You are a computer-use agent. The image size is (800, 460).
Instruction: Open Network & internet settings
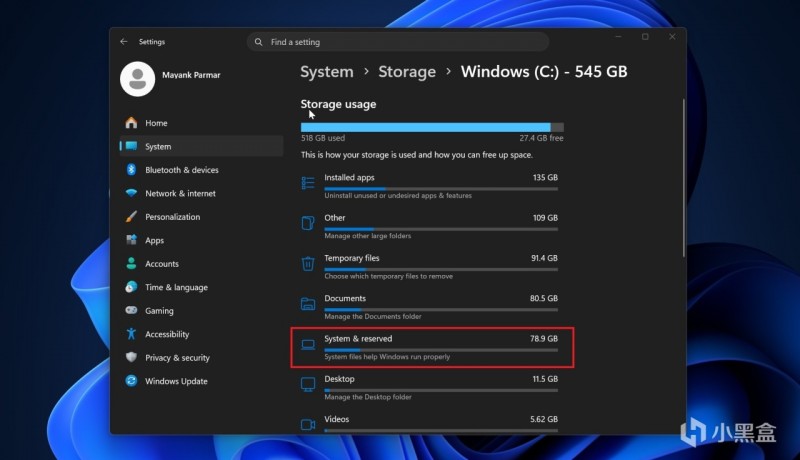tap(201, 193)
